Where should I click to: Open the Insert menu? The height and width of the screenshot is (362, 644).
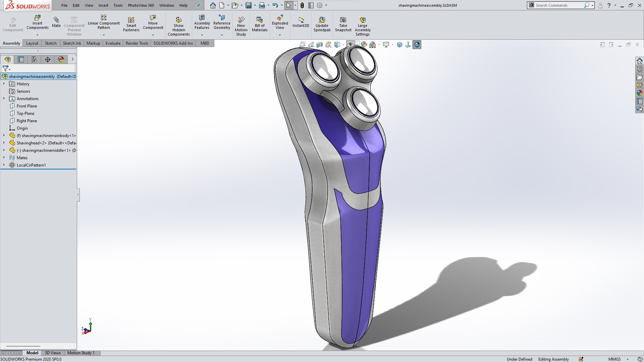[103, 5]
